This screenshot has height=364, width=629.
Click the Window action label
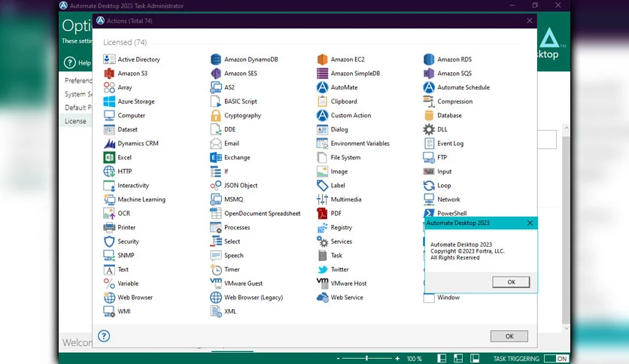448,298
